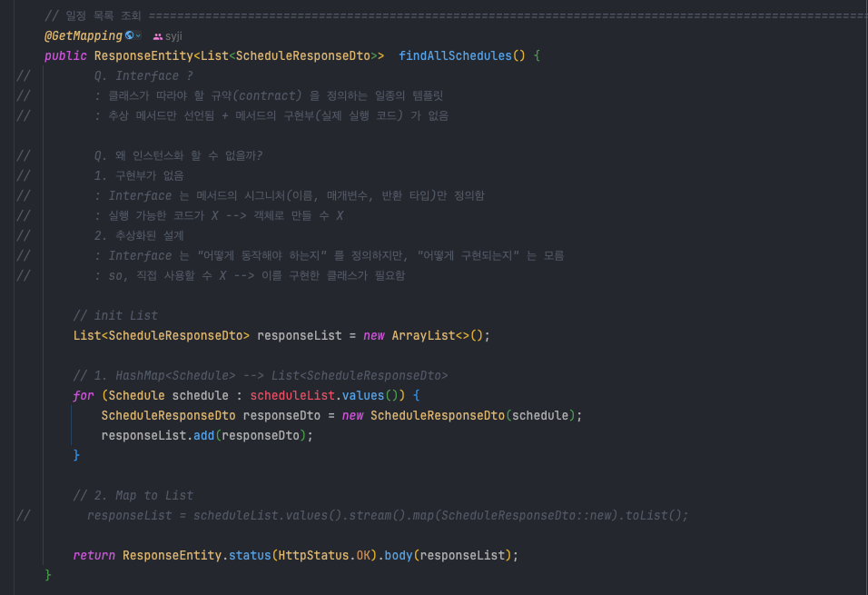Click the comment containing '어떻게 동작해야 하는지'
The image size is (868, 595).
pos(329,255)
